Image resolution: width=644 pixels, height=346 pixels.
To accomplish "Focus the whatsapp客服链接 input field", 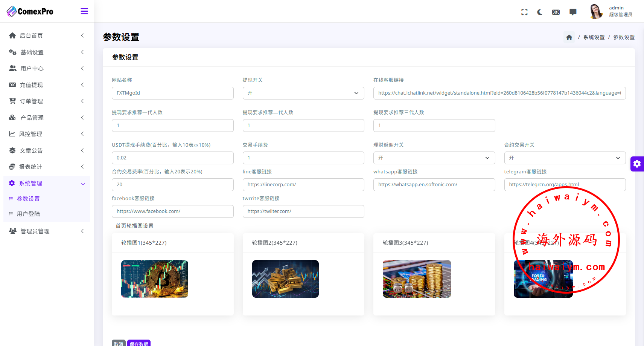I will pyautogui.click(x=434, y=185).
